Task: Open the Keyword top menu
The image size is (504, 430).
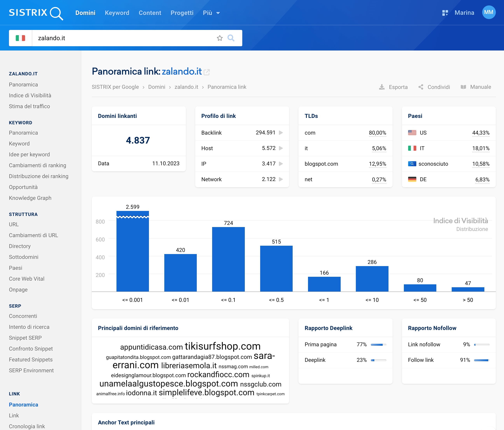Action: point(117,13)
